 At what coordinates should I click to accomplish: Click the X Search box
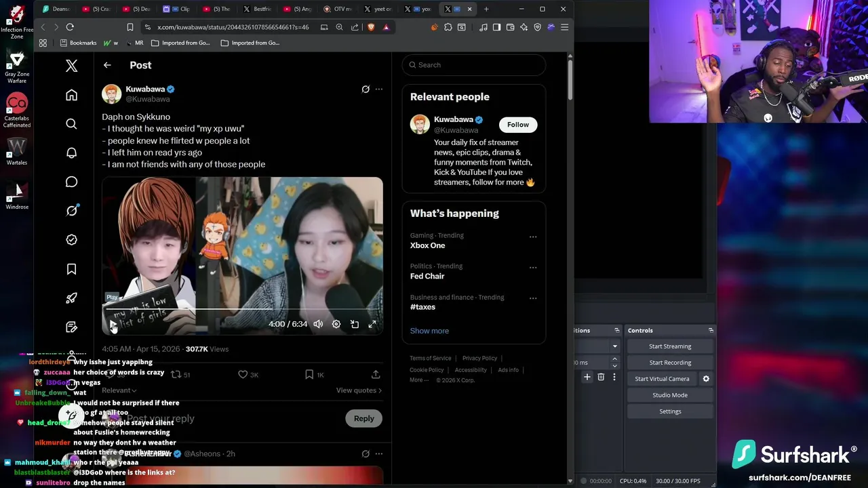[473, 65]
